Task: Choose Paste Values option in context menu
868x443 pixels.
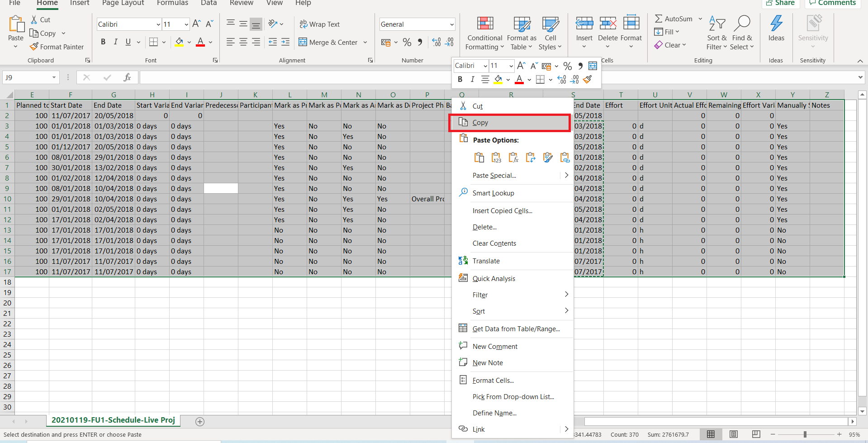Action: pos(496,157)
